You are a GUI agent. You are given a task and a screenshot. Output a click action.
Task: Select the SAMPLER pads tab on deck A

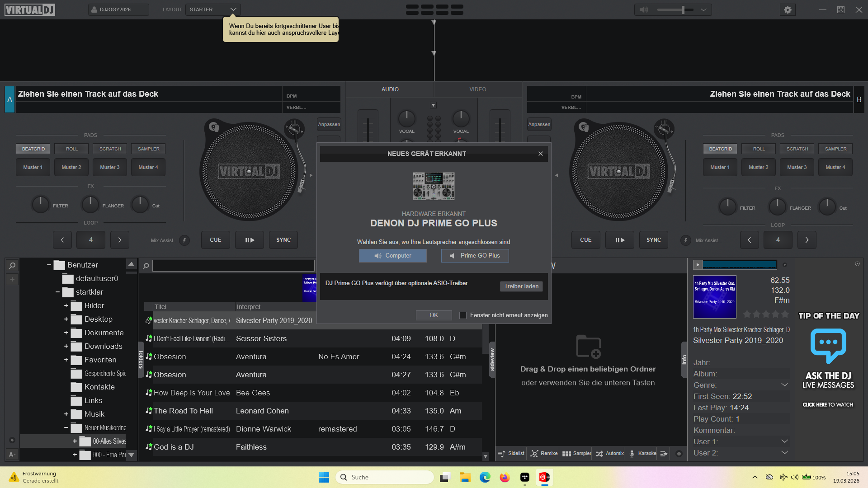click(x=148, y=149)
